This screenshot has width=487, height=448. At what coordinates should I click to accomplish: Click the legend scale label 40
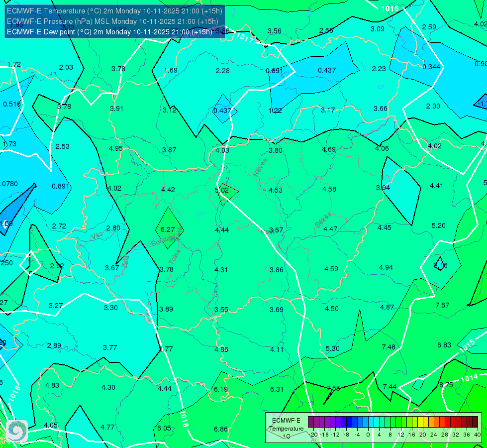478,435
